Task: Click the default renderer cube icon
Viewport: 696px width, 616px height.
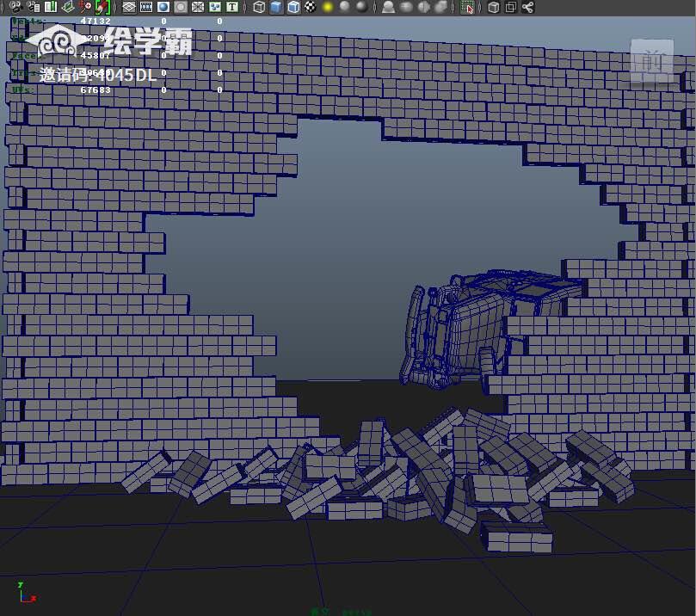Action: pos(494,7)
